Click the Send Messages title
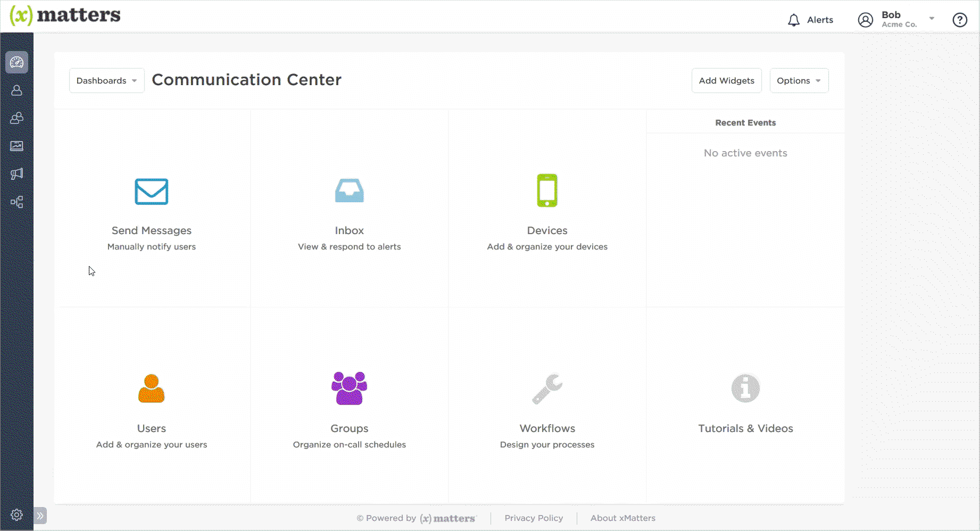Screen dimensions: 980x531 click(x=152, y=230)
